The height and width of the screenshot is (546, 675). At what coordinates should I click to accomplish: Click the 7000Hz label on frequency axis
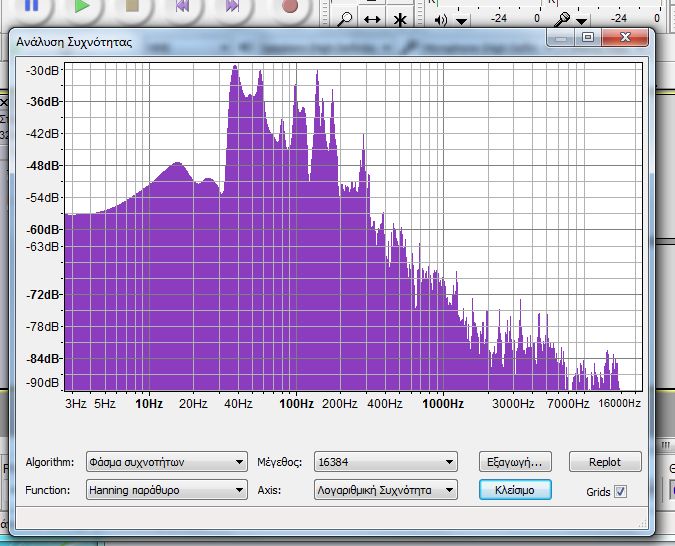pyautogui.click(x=568, y=404)
